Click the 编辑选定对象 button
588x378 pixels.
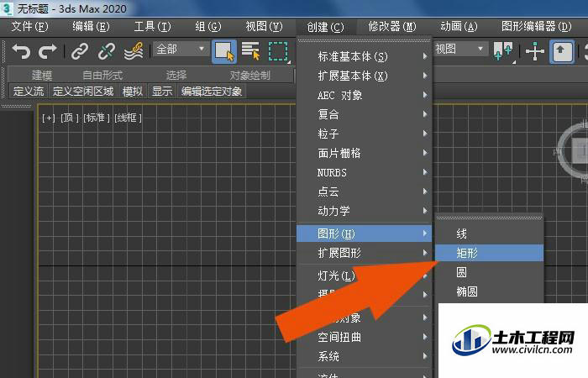212,91
